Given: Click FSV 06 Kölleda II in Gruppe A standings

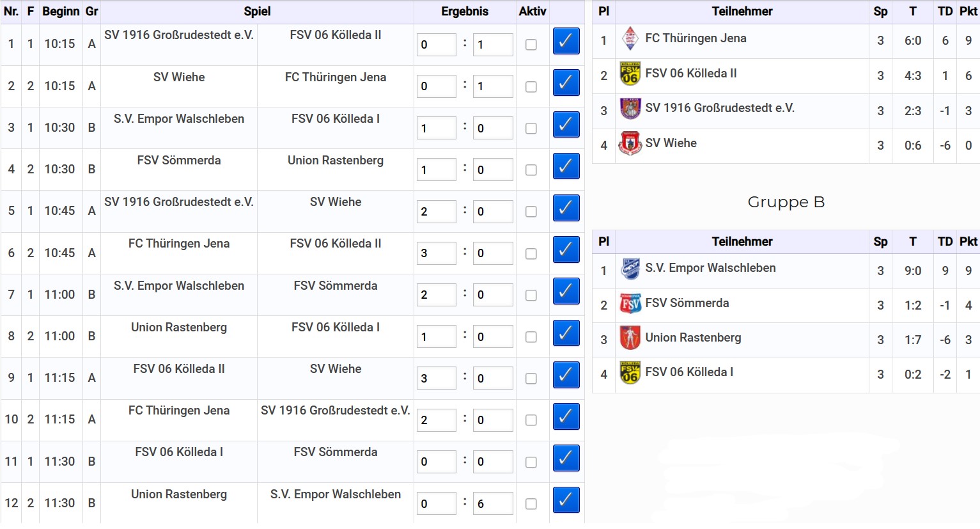Looking at the screenshot, I should click(691, 74).
